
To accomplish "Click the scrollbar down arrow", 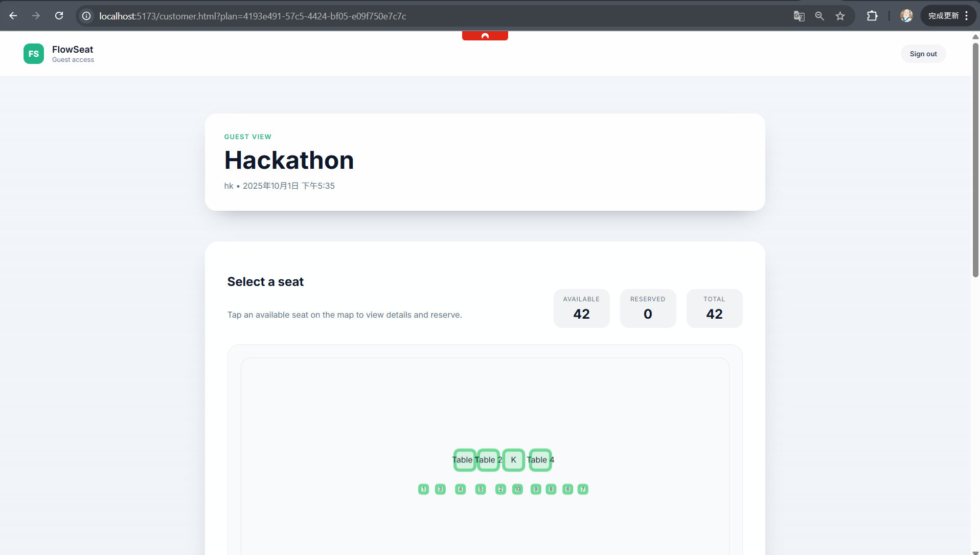I will coord(975,552).
